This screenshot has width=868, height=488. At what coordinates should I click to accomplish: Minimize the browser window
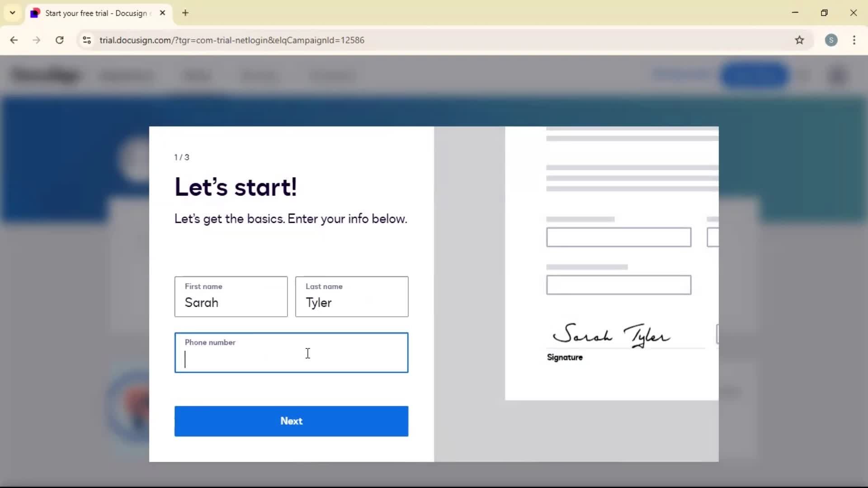tap(795, 13)
